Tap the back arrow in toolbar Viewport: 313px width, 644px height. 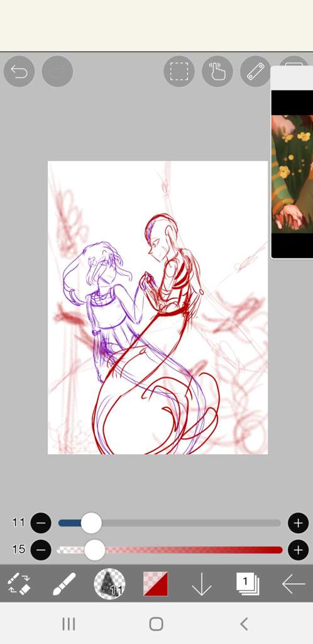pos(294,584)
